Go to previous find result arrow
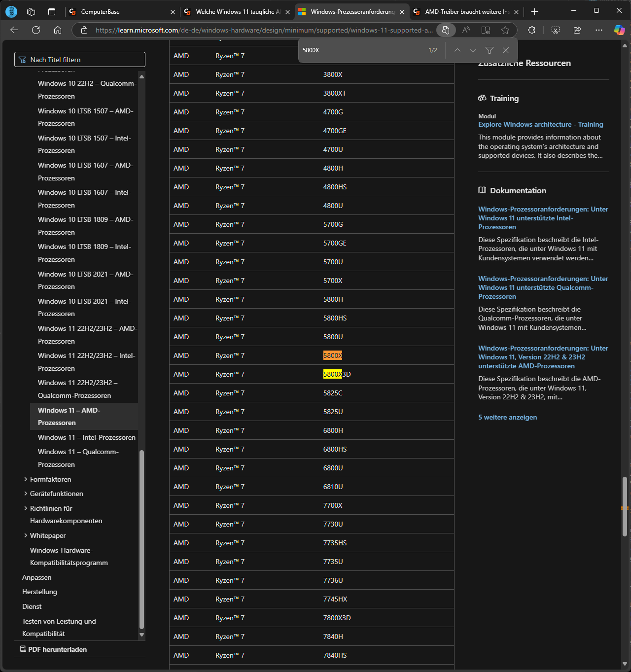The image size is (631, 672). [x=457, y=50]
